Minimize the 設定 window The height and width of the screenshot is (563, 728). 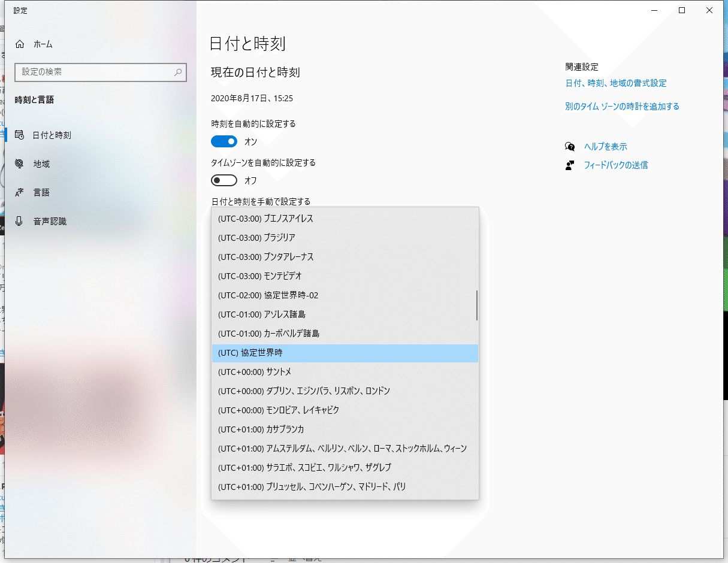[654, 10]
